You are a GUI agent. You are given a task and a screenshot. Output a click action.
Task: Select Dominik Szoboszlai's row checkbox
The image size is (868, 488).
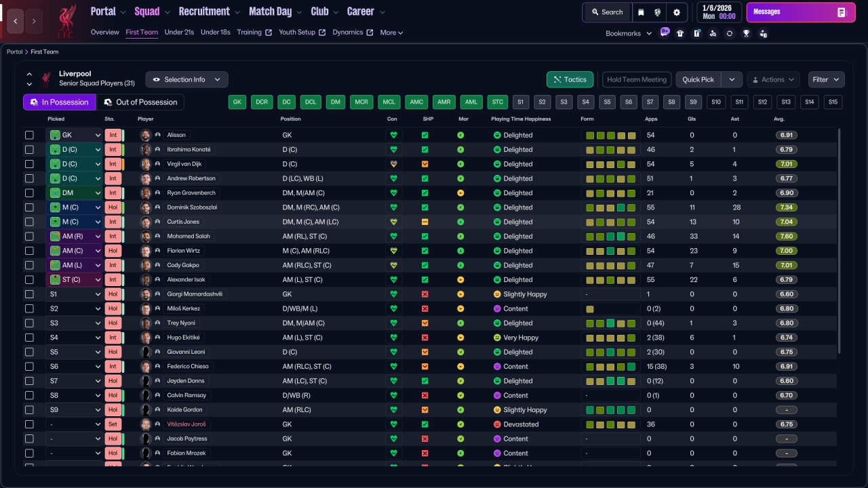click(29, 207)
